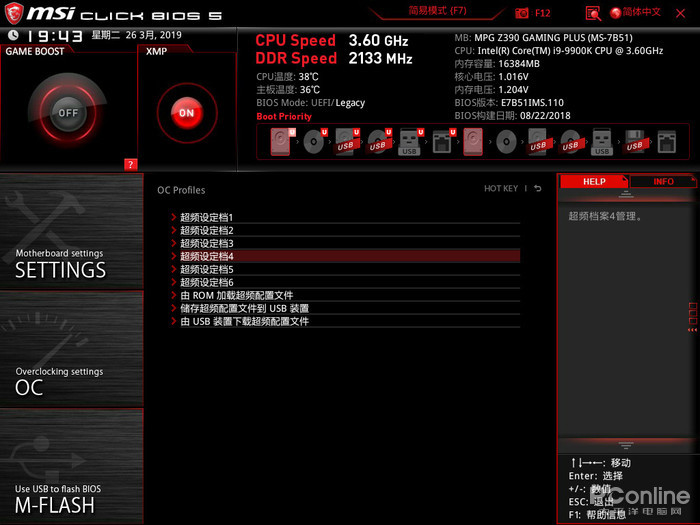The width and height of the screenshot is (700, 525).
Task: Toggle the XMP ON button
Action: pos(186,113)
